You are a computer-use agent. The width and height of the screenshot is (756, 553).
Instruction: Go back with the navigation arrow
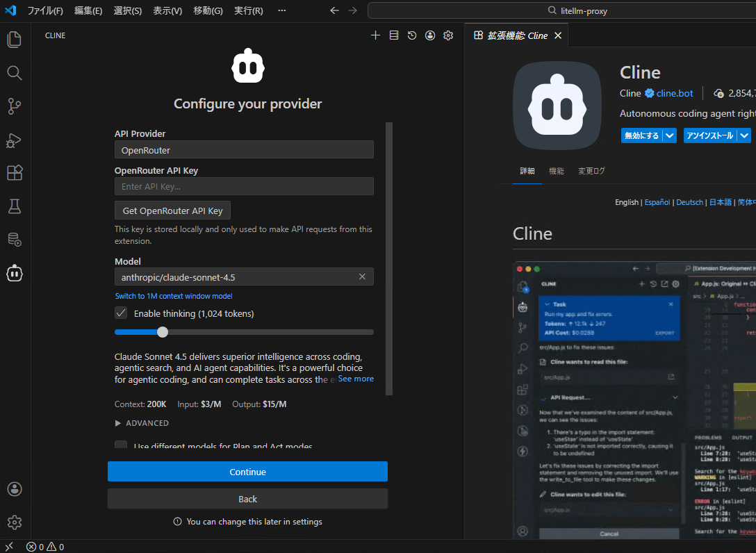tap(335, 10)
